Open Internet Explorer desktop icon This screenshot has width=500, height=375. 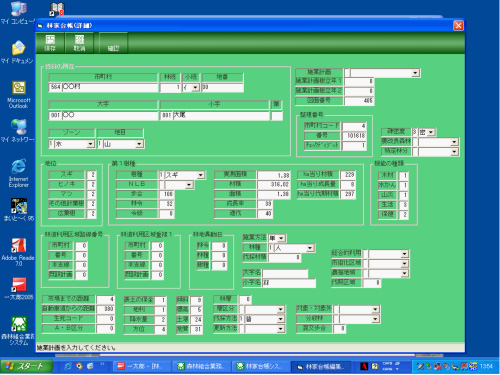point(19,173)
